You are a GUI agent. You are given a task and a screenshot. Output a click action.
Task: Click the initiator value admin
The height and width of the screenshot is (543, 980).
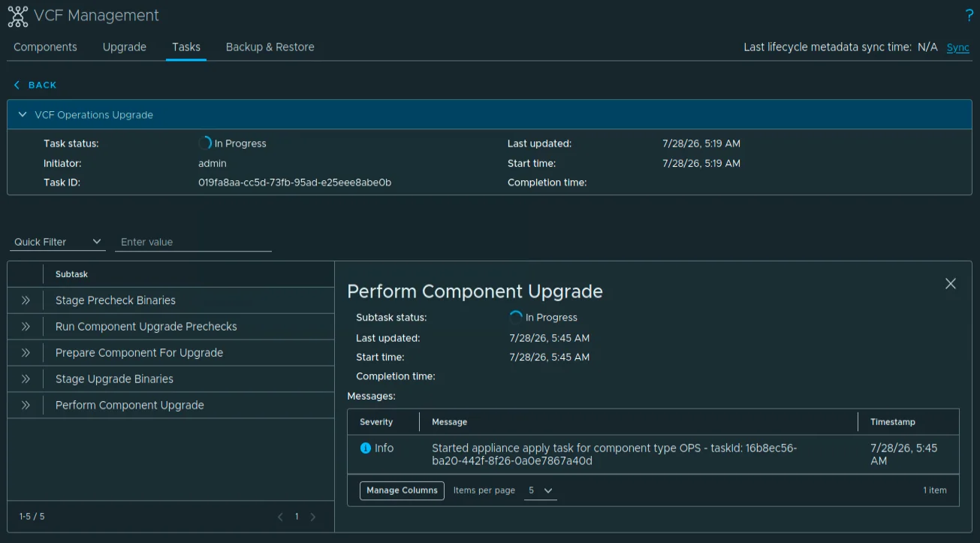pyautogui.click(x=213, y=163)
